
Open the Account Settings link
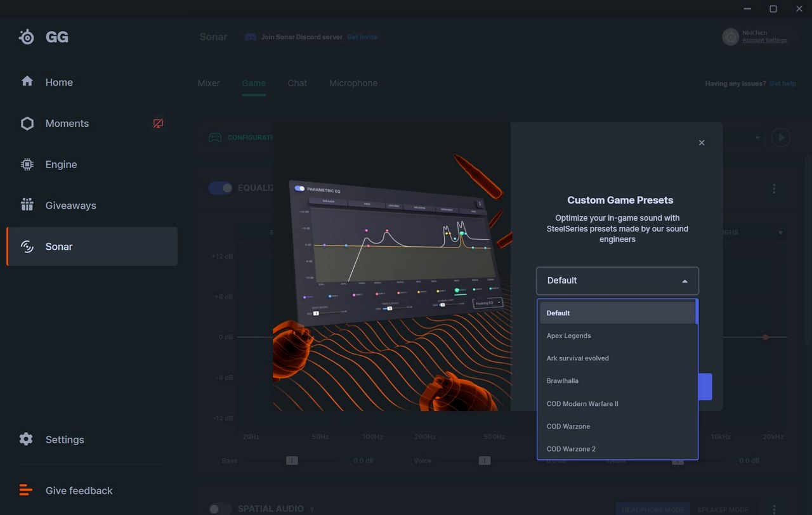click(764, 41)
